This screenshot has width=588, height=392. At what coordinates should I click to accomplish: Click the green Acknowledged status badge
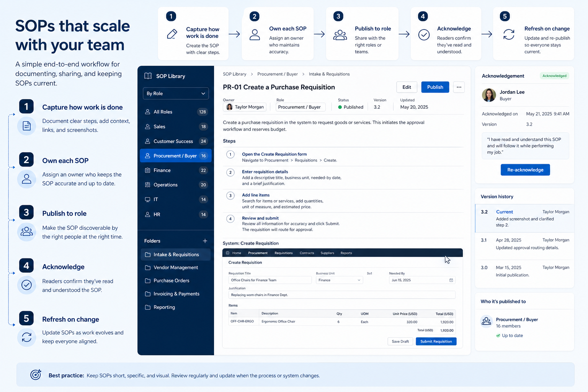coord(554,76)
